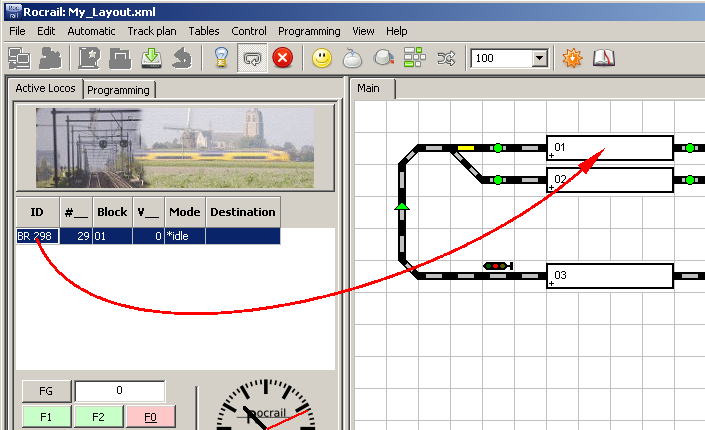
Task: Expand block 03 plus marker
Action: click(551, 284)
